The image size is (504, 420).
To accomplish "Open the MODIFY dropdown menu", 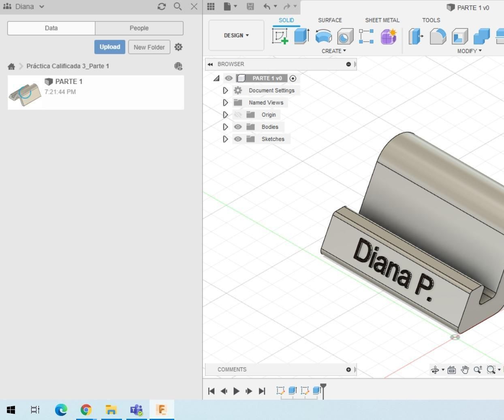I will point(470,51).
